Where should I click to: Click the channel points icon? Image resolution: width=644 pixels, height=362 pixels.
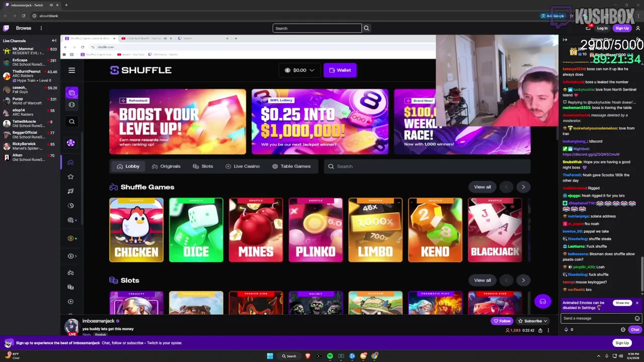(x=566, y=330)
